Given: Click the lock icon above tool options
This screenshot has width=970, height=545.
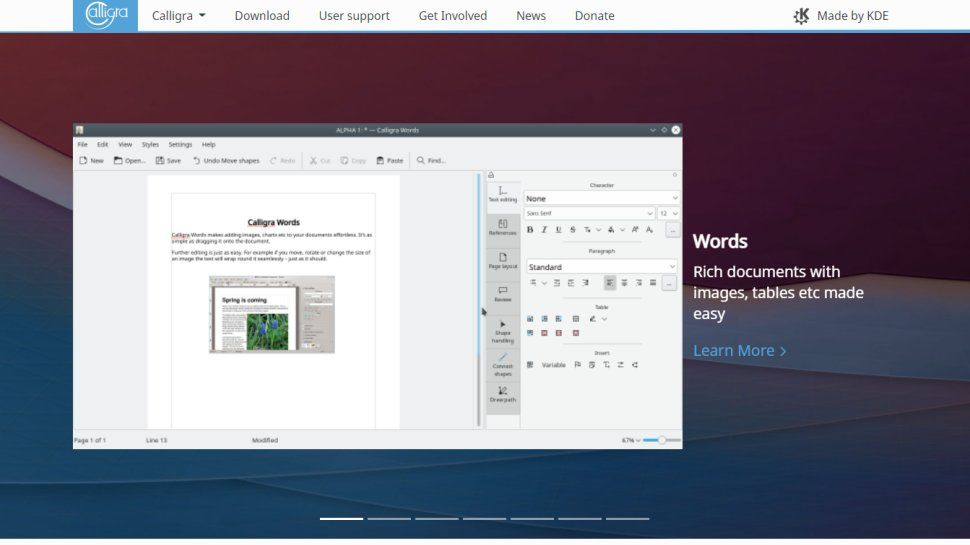Looking at the screenshot, I should point(491,175).
